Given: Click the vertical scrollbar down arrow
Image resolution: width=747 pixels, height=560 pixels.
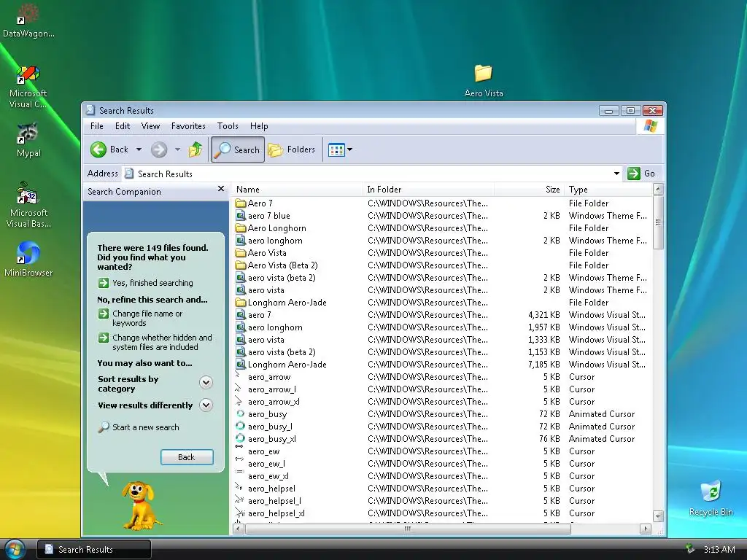Looking at the screenshot, I should 658,516.
